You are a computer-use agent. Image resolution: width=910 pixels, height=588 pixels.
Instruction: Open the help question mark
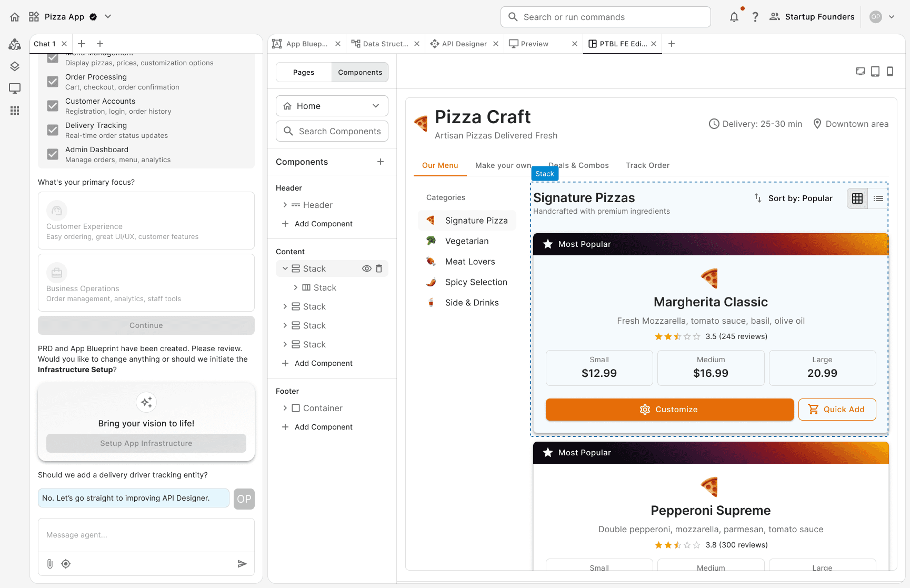755,17
